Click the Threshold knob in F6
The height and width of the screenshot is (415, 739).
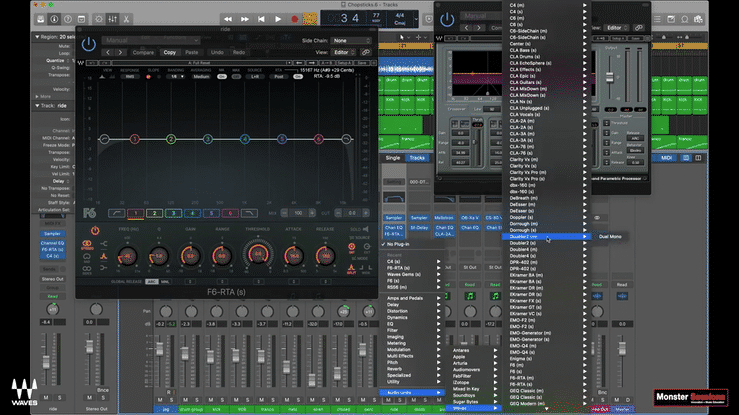pyautogui.click(x=258, y=254)
